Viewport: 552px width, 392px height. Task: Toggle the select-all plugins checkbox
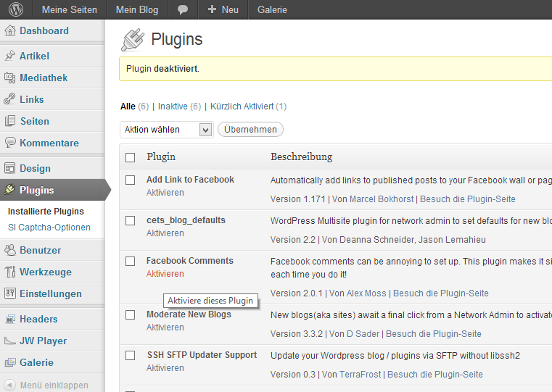(131, 157)
